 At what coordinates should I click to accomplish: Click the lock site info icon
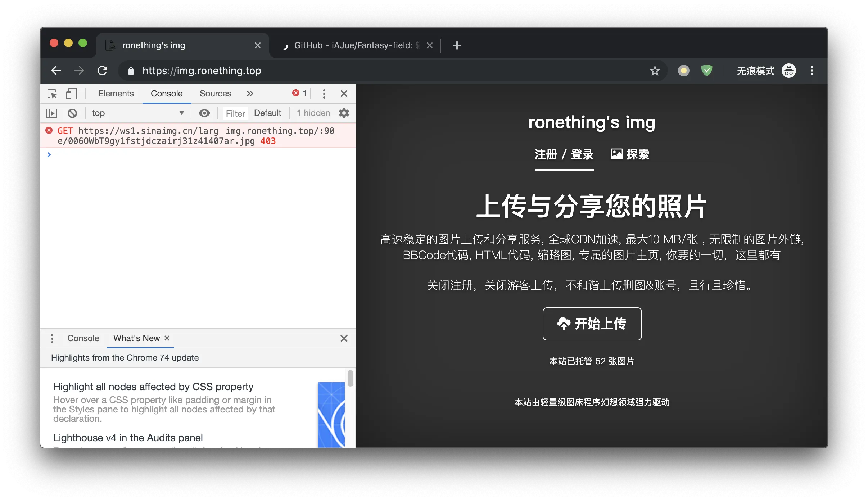click(x=131, y=71)
